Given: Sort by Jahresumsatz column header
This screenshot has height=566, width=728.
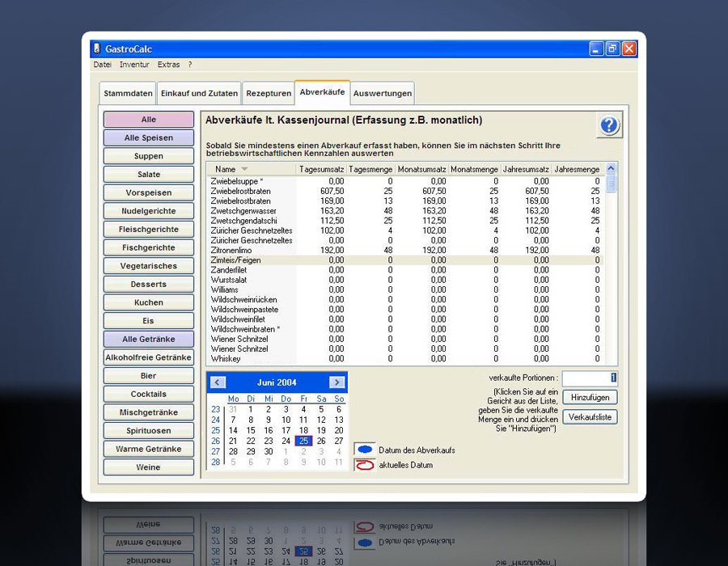Looking at the screenshot, I should coord(526,169).
